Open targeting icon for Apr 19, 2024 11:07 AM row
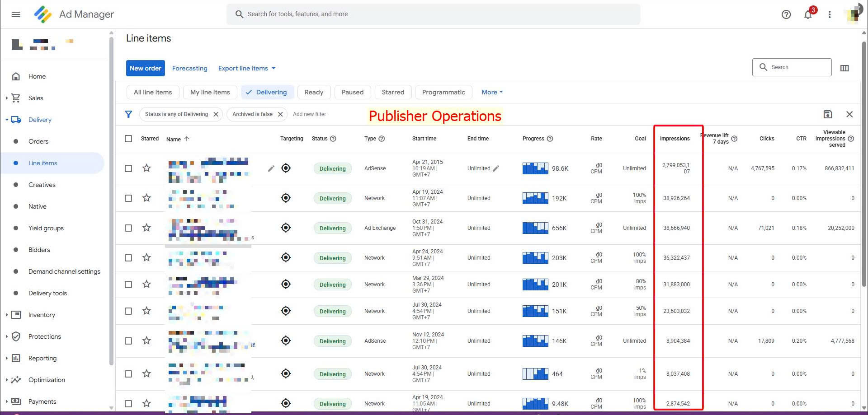 pos(286,198)
